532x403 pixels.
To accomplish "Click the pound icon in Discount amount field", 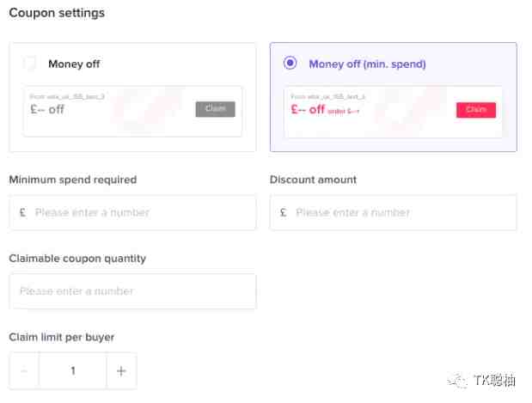I will (x=284, y=213).
